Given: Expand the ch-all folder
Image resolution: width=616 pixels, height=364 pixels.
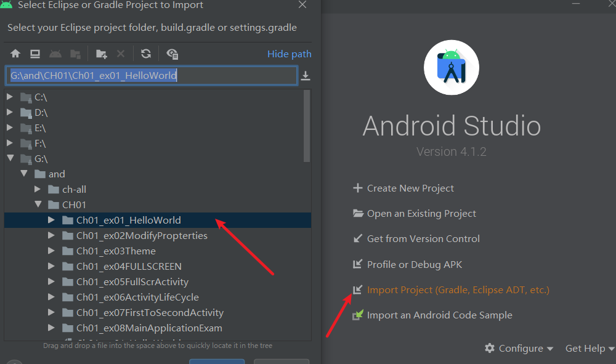Looking at the screenshot, I should point(38,189).
